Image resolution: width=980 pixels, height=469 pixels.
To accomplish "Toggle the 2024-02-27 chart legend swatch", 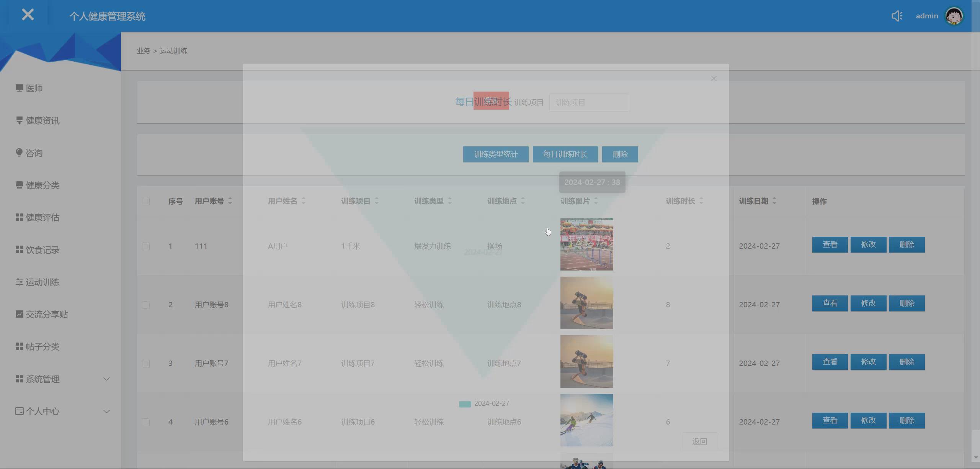I will 465,404.
